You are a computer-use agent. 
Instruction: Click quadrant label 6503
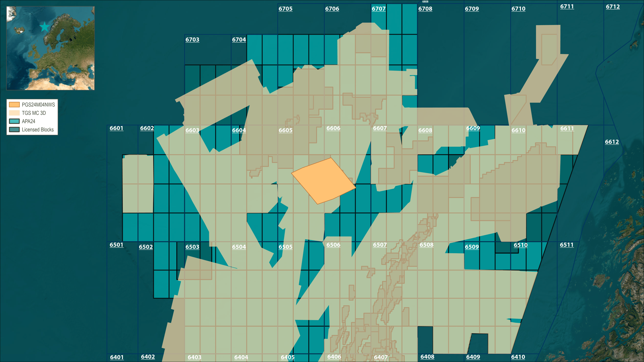(x=192, y=247)
